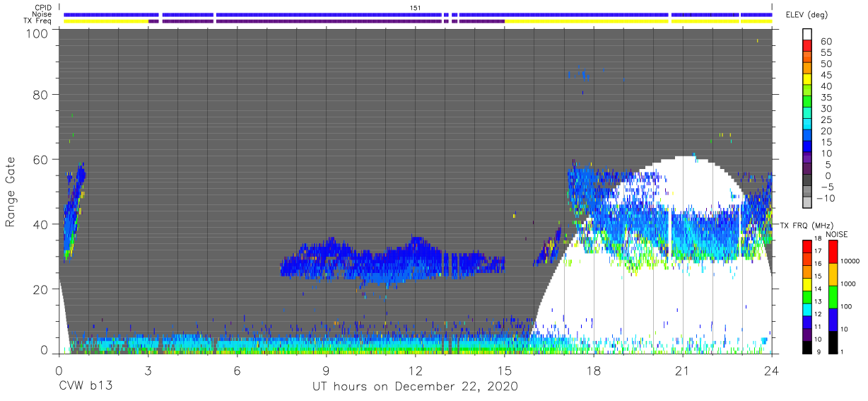
Task: Click the 'NOISE' colorbar title
Action: (837, 234)
